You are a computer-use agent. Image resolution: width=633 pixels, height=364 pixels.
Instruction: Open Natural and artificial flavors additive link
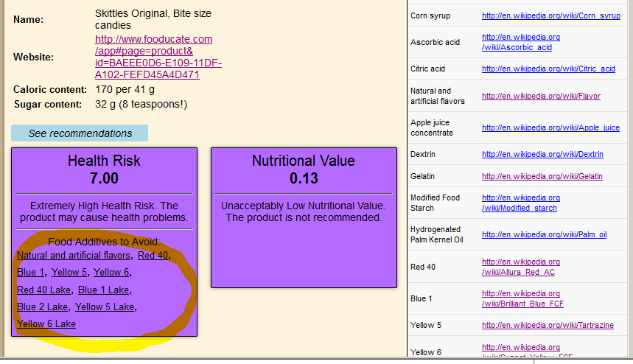pyautogui.click(x=74, y=256)
